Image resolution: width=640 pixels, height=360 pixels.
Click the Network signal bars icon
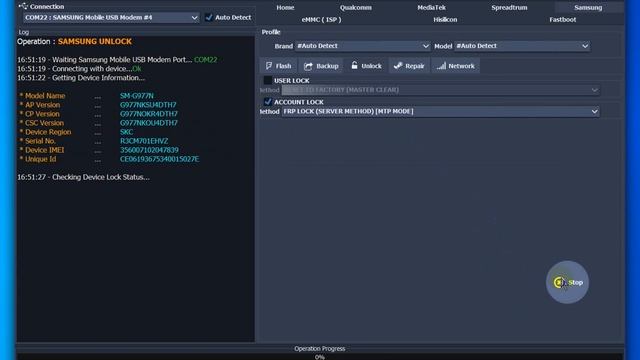point(441,66)
